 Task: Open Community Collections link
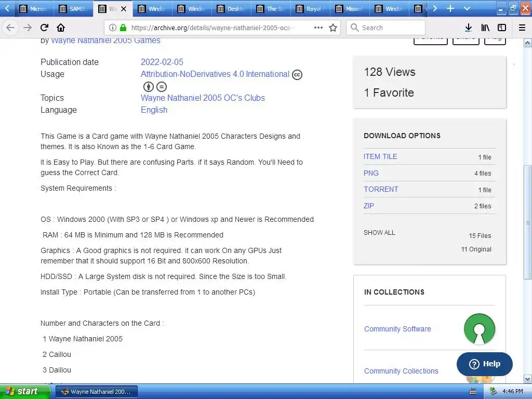(x=401, y=371)
